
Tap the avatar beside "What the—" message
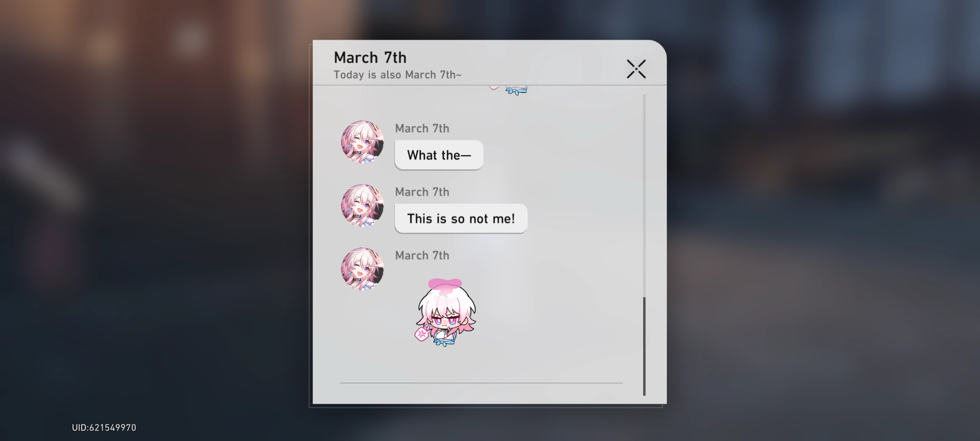[362, 142]
